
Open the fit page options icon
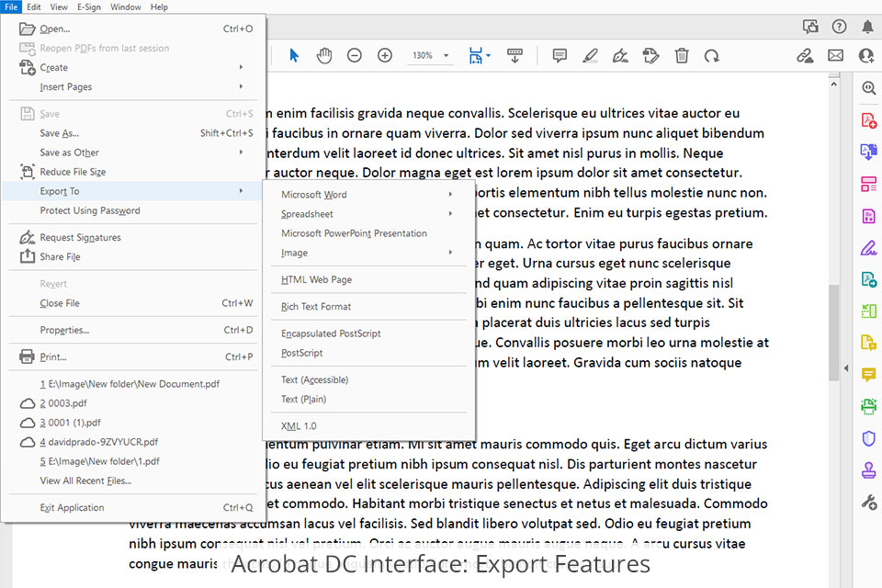[476, 55]
